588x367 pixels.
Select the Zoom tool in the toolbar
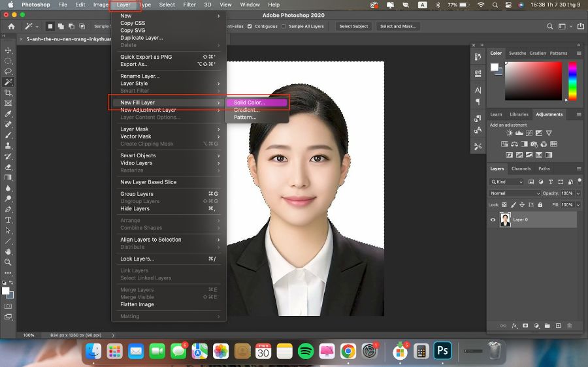point(8,262)
